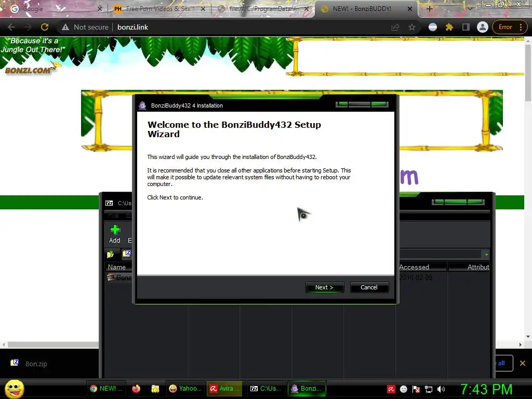The height and width of the screenshot is (399, 532).
Task: Open Firefox from the taskbar
Action: [136, 389]
